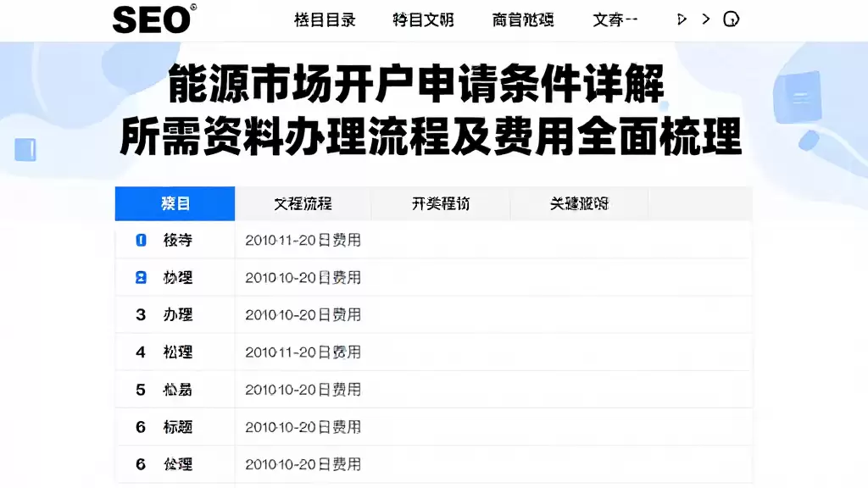Click the number 6 beside 标题
Viewport: 868px width, 488px height.
click(x=141, y=427)
